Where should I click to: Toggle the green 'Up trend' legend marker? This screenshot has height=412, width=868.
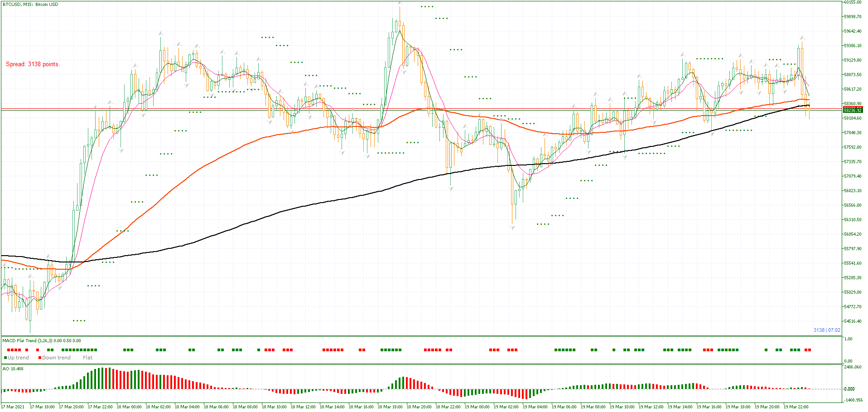tap(5, 358)
